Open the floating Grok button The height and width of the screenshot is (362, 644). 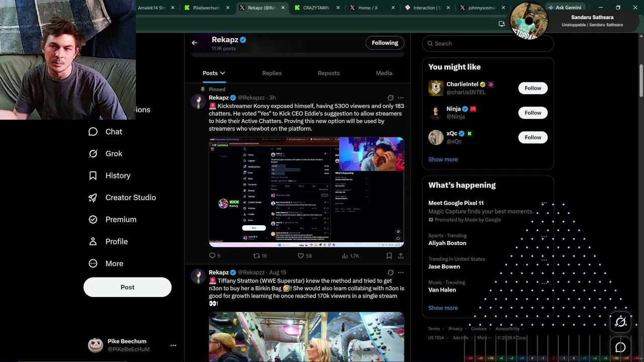pyautogui.click(x=621, y=322)
